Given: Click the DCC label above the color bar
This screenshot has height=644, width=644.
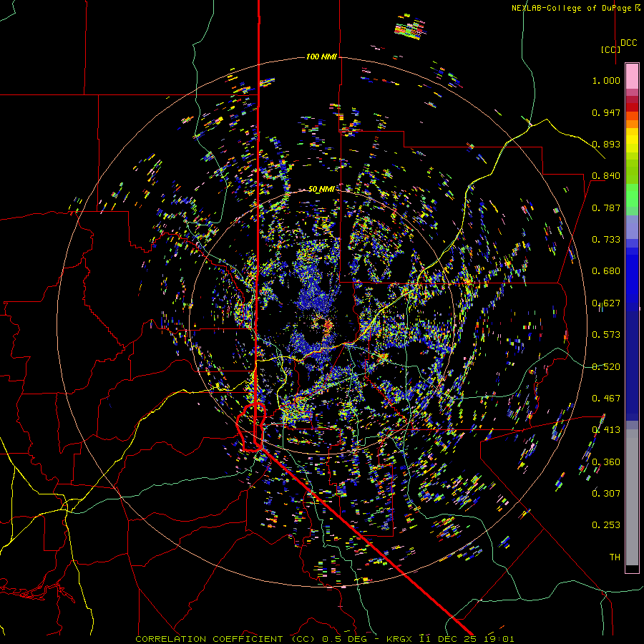Looking at the screenshot, I should [628, 43].
